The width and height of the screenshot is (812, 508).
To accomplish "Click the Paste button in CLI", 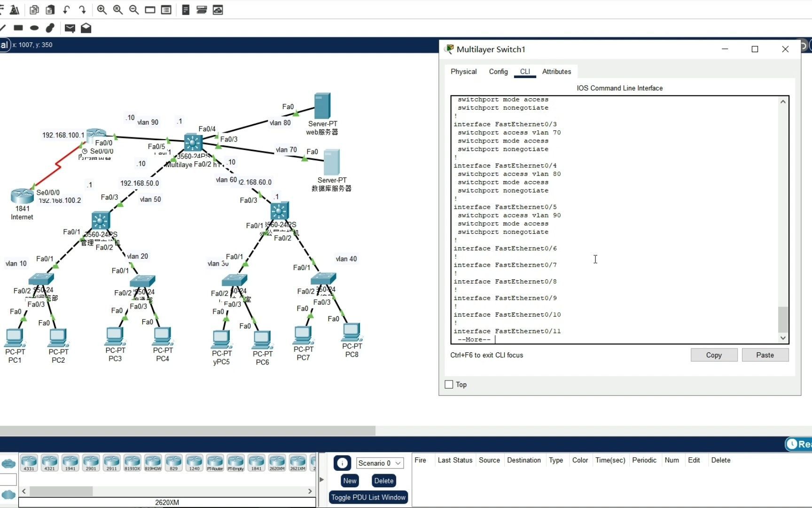I will click(765, 355).
